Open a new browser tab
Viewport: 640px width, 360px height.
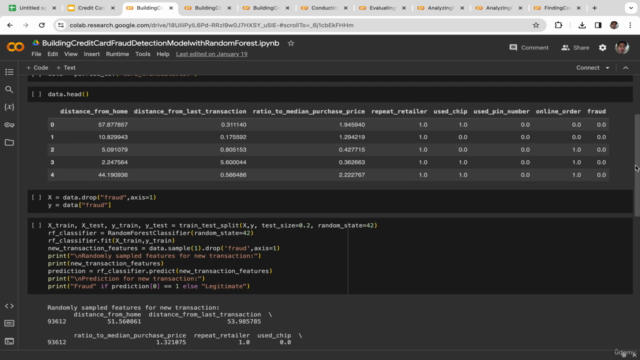(x=594, y=8)
